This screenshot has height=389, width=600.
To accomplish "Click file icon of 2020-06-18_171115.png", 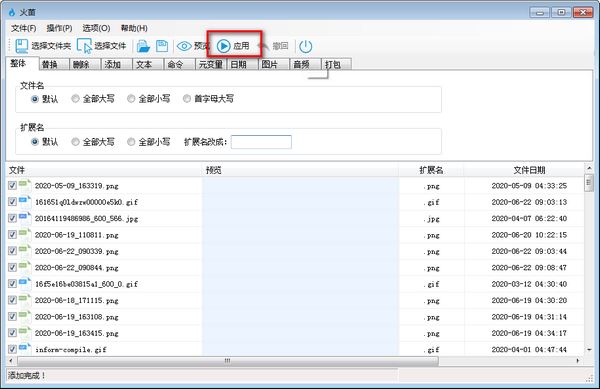I will pos(25,300).
